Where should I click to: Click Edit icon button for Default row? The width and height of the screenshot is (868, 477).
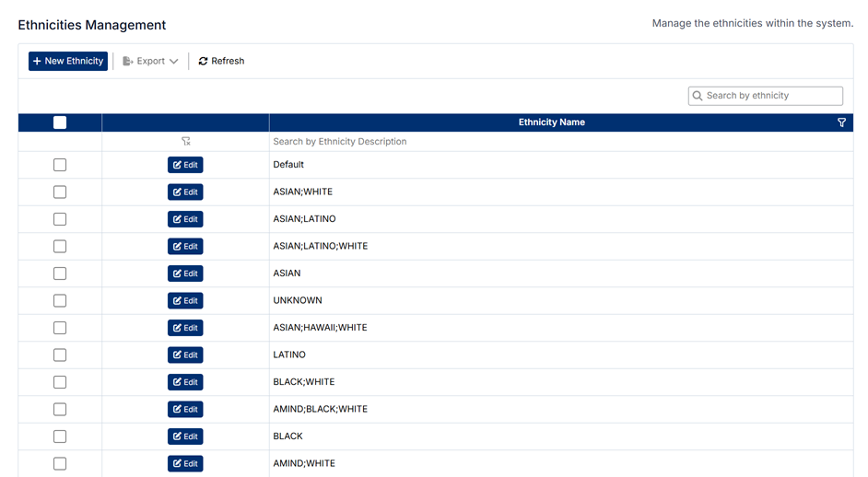coord(185,165)
